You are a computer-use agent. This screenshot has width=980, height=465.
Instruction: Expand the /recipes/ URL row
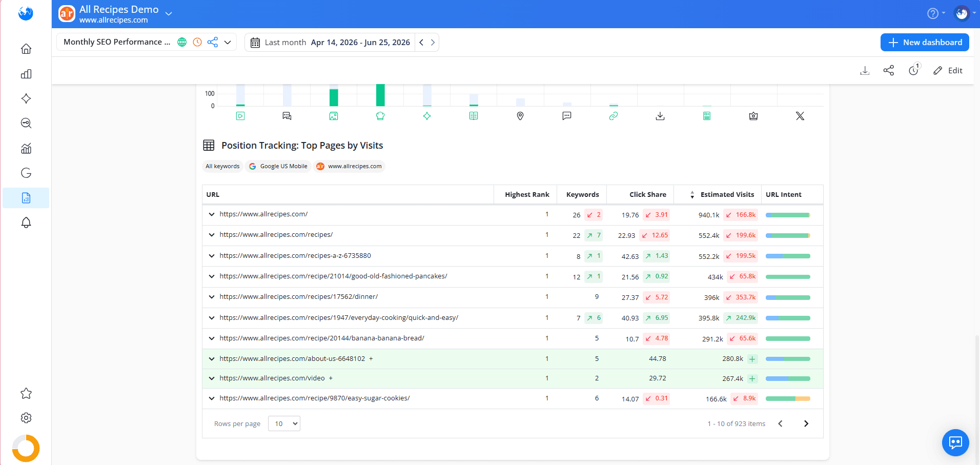pyautogui.click(x=212, y=235)
